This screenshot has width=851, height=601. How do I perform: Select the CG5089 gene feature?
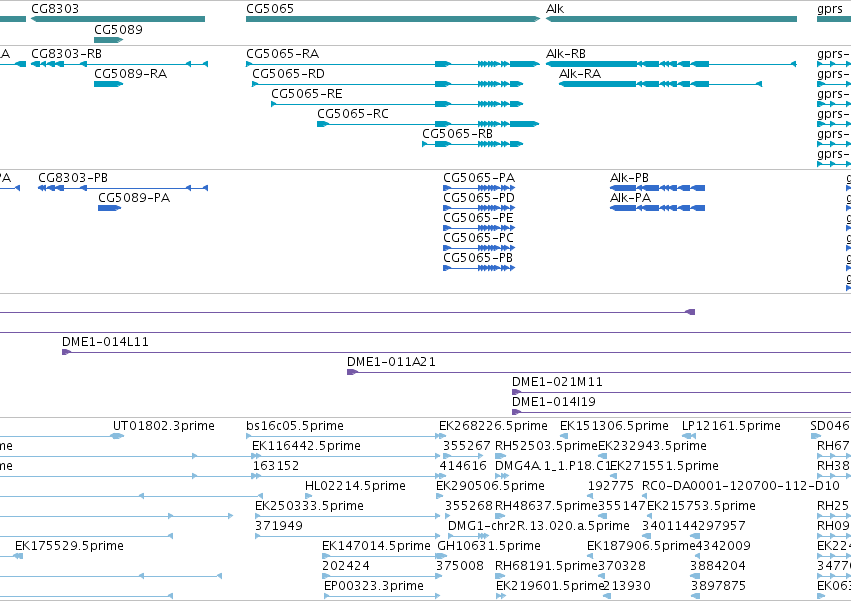[109, 40]
